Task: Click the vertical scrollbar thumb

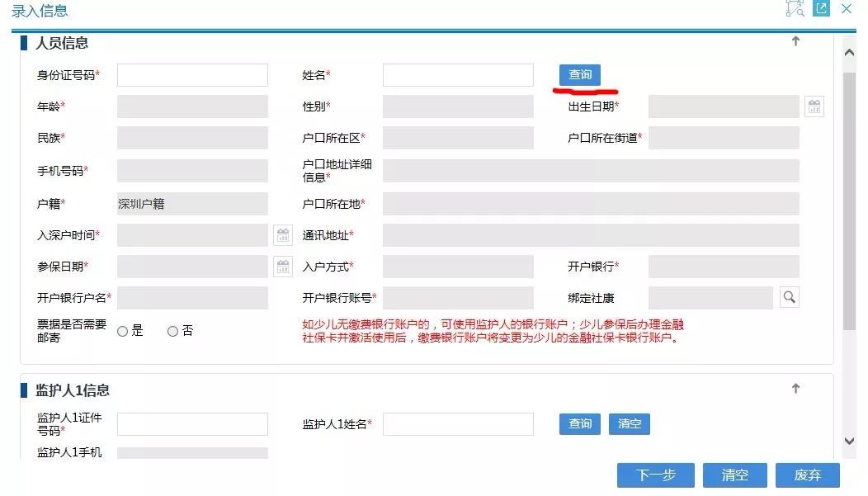Action: point(849,201)
